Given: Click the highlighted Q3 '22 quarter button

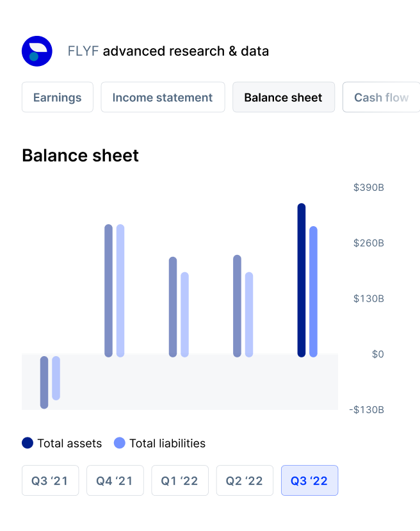Looking at the screenshot, I should (x=309, y=480).
